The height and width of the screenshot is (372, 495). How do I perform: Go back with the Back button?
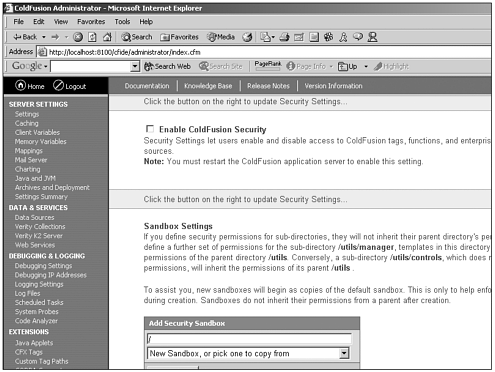pos(25,37)
